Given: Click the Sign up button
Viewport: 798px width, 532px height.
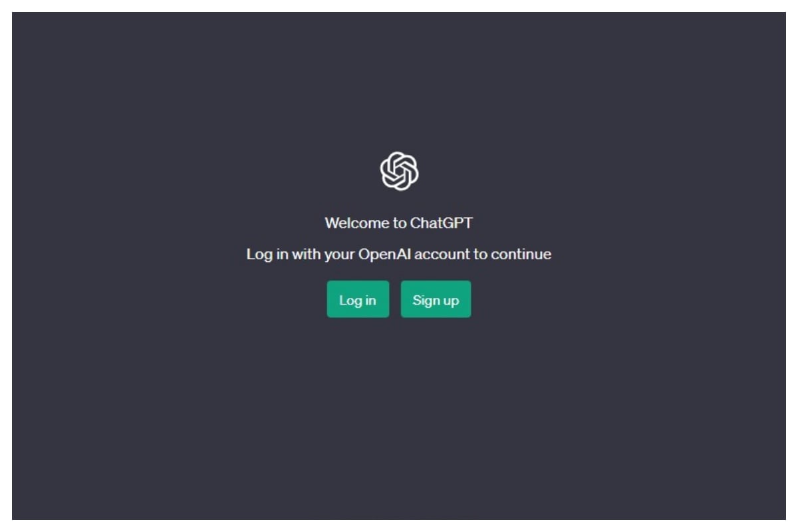Looking at the screenshot, I should pyautogui.click(x=436, y=299).
